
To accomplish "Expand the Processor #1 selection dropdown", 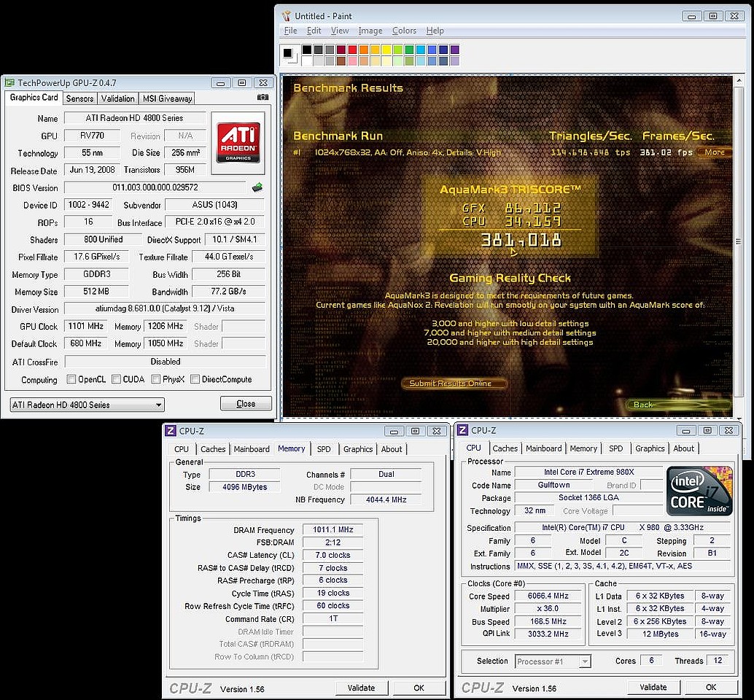I will (584, 661).
